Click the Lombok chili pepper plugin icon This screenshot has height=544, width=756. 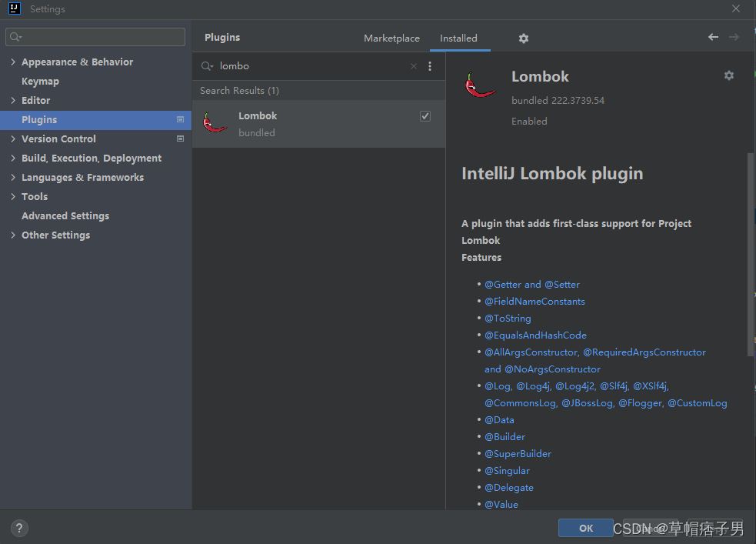(x=214, y=123)
